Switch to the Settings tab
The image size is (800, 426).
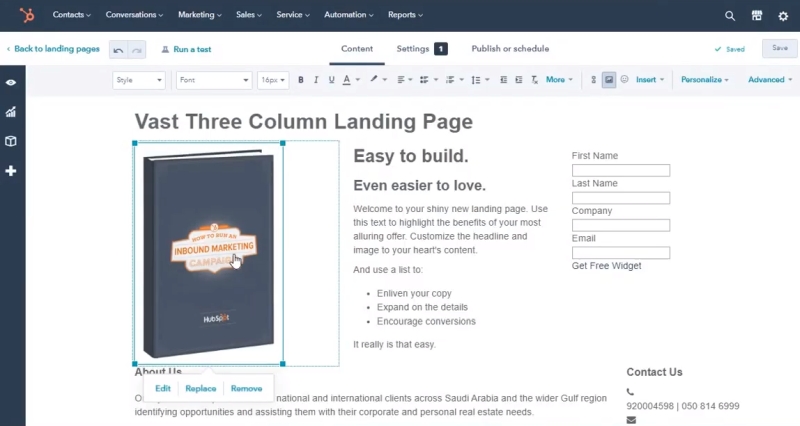[421, 49]
